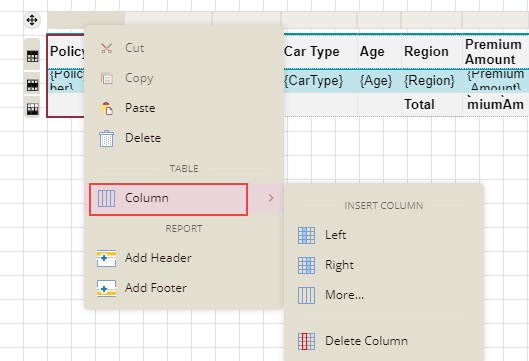Select the {Age} detail cell
529x361 pixels.
(380, 81)
